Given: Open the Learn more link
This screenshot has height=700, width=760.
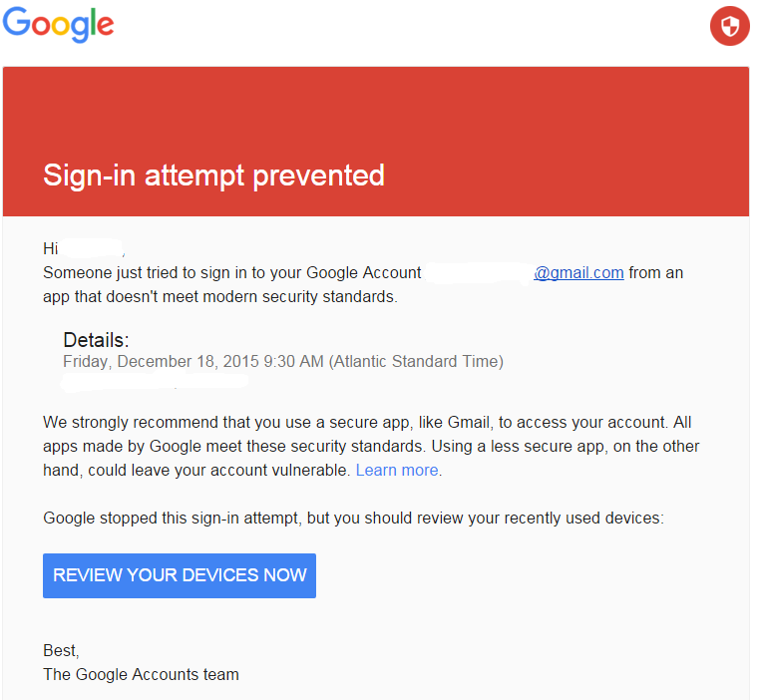Looking at the screenshot, I should coord(397,470).
